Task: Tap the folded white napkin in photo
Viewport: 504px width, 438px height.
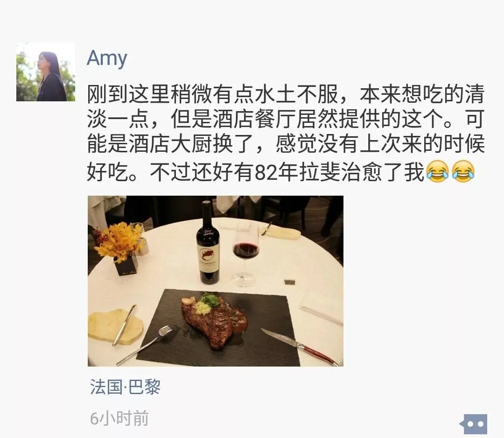Action: 322,308
